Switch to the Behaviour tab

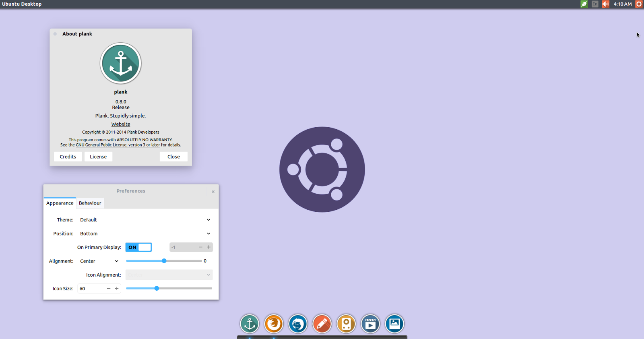click(x=90, y=203)
